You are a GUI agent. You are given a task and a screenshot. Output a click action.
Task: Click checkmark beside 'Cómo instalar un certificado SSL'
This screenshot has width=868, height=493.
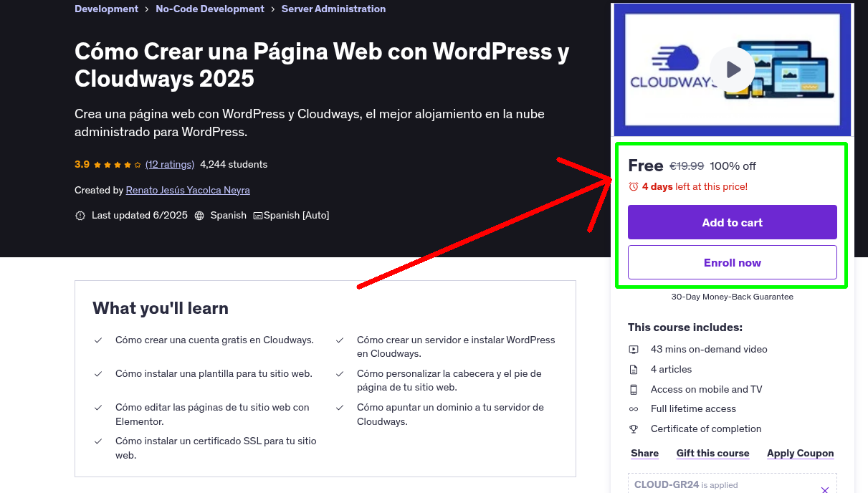pos(98,441)
